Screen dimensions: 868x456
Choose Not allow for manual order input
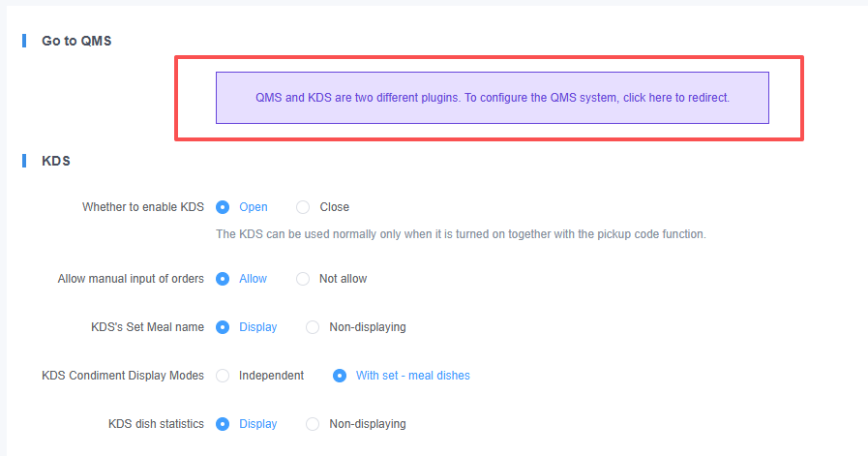pos(303,279)
